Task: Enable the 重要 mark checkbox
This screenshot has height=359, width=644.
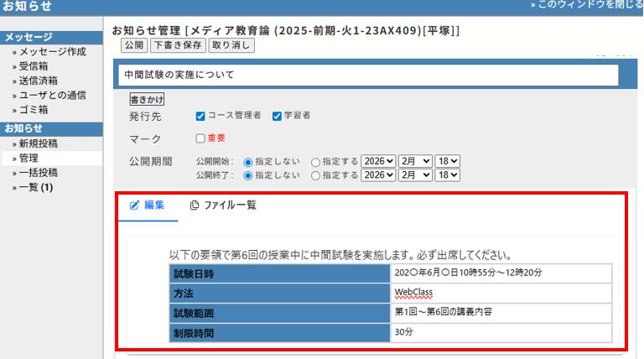Action: 200,138
